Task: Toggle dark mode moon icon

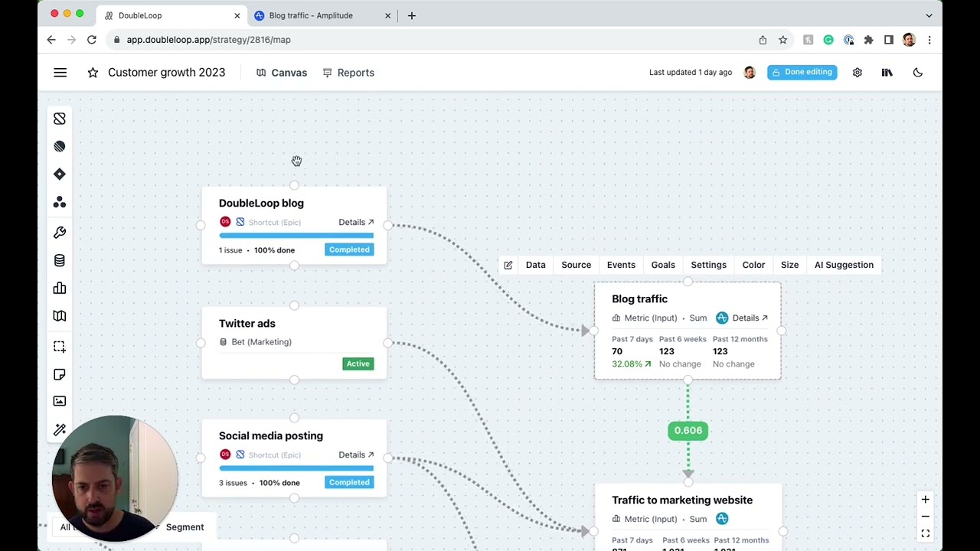Action: (x=918, y=73)
